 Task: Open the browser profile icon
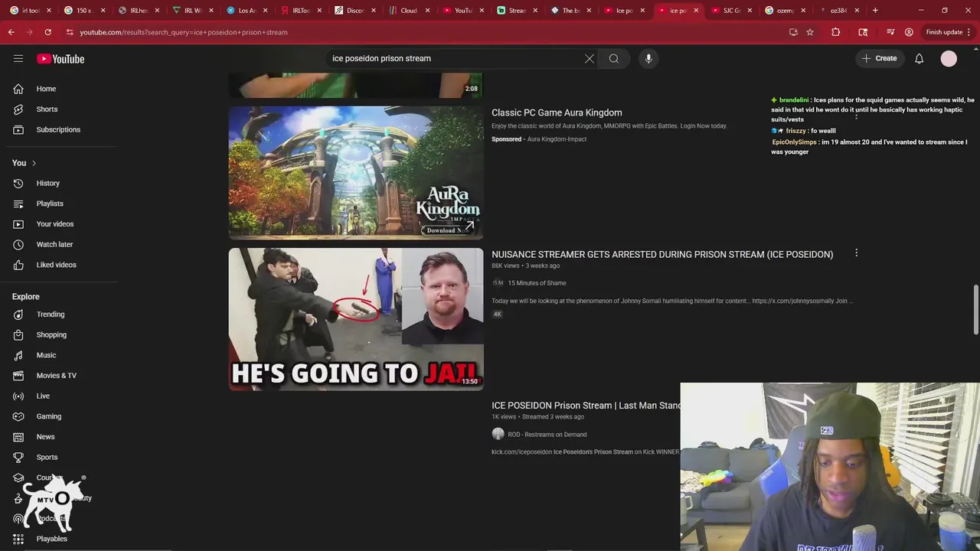909,32
